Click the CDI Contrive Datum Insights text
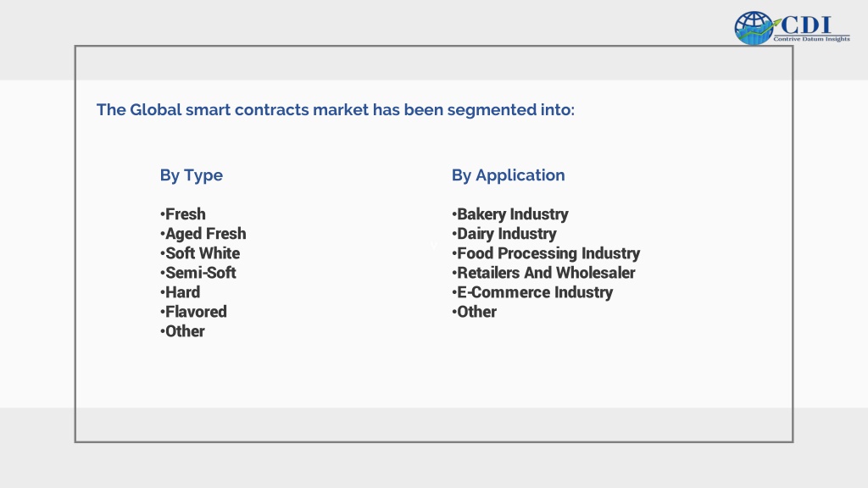This screenshot has width=868, height=488. click(x=812, y=29)
